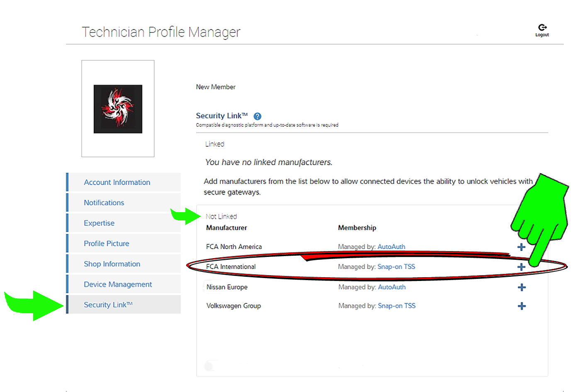Open AutoAuth link for Nissan Europe
The width and height of the screenshot is (587, 392).
pos(392,287)
